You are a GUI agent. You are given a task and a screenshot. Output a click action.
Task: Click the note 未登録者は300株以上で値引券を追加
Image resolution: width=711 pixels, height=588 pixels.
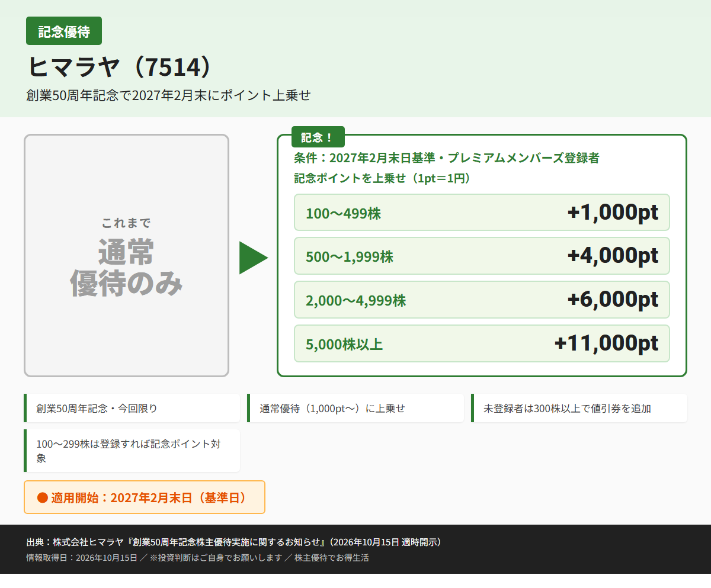pos(579,408)
